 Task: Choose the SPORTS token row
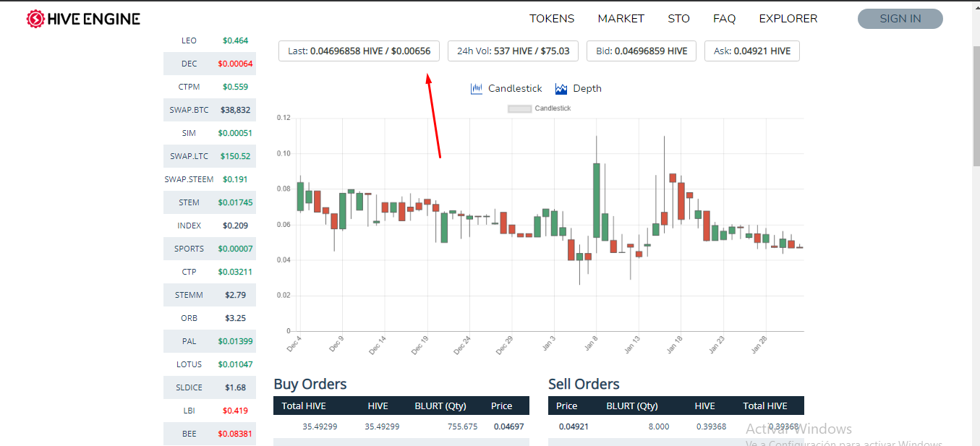point(210,249)
